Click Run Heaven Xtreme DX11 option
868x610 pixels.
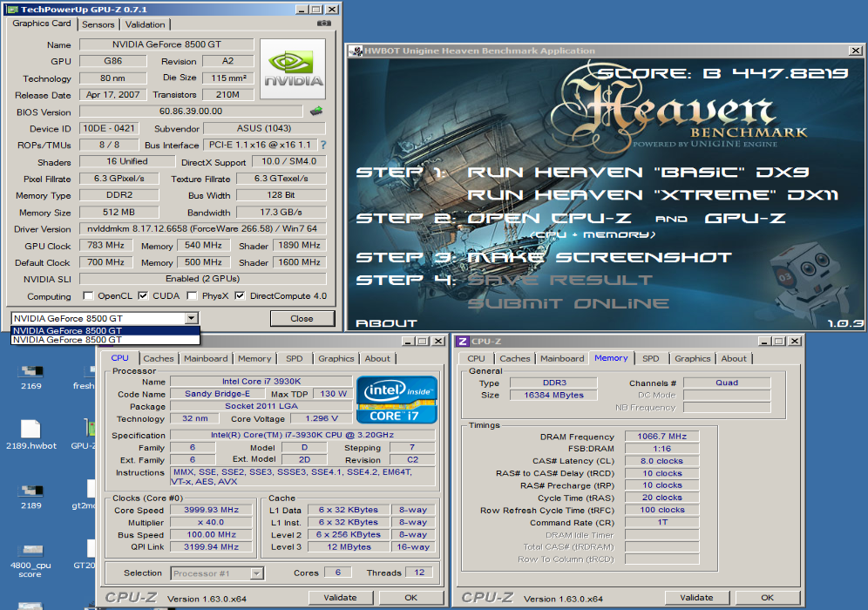[x=654, y=195]
